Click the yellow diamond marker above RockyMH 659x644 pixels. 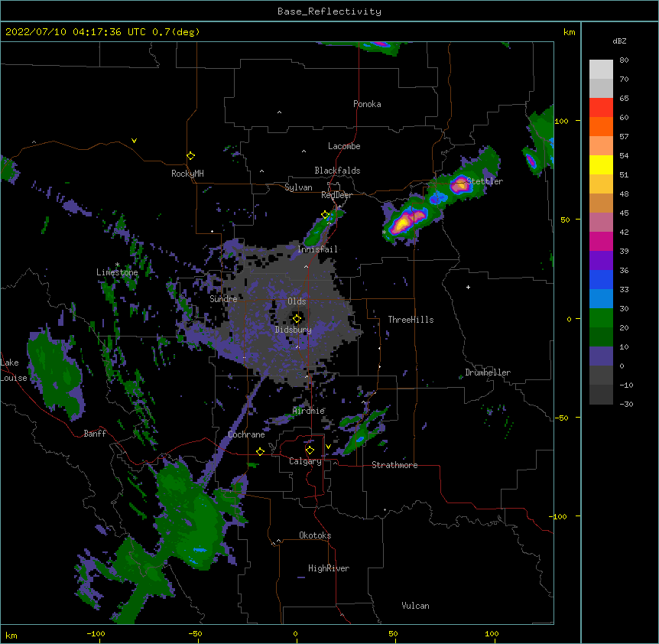[x=190, y=156]
